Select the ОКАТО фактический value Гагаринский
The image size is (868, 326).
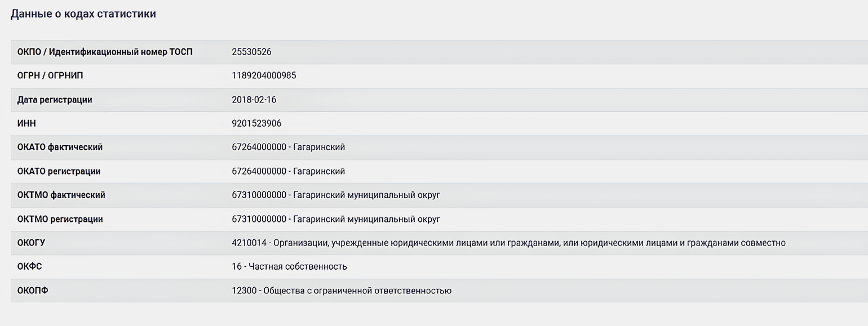(319, 147)
